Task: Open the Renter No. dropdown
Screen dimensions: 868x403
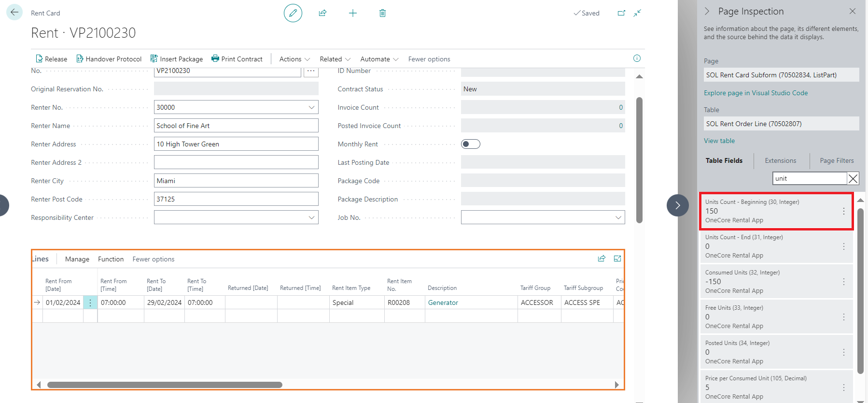Action: (x=311, y=107)
